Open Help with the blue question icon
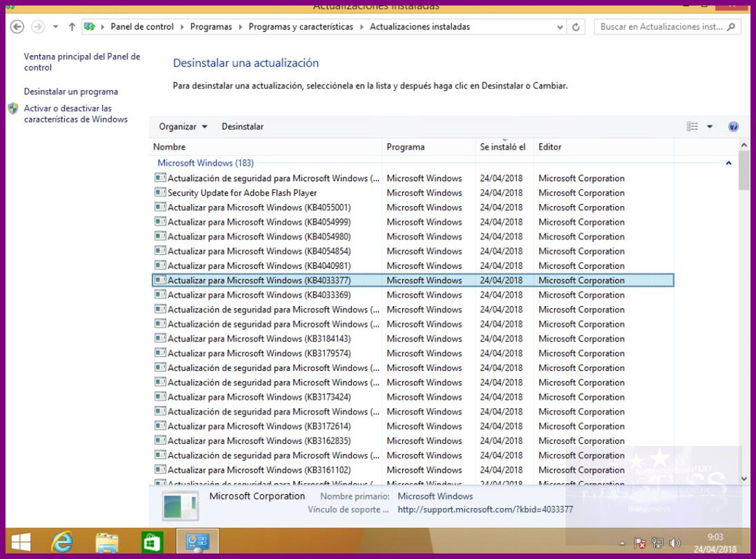The image size is (756, 559). point(734,126)
